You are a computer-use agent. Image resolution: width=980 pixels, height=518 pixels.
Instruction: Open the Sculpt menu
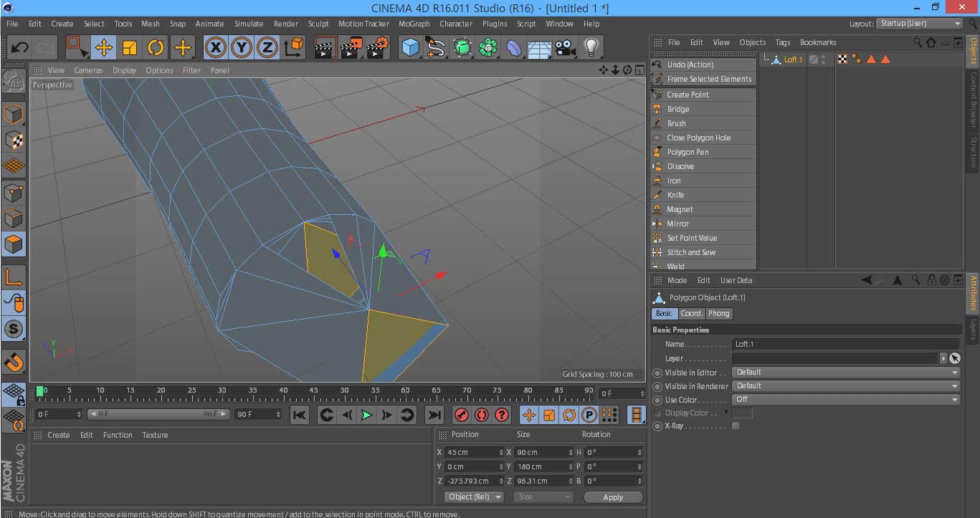(318, 24)
